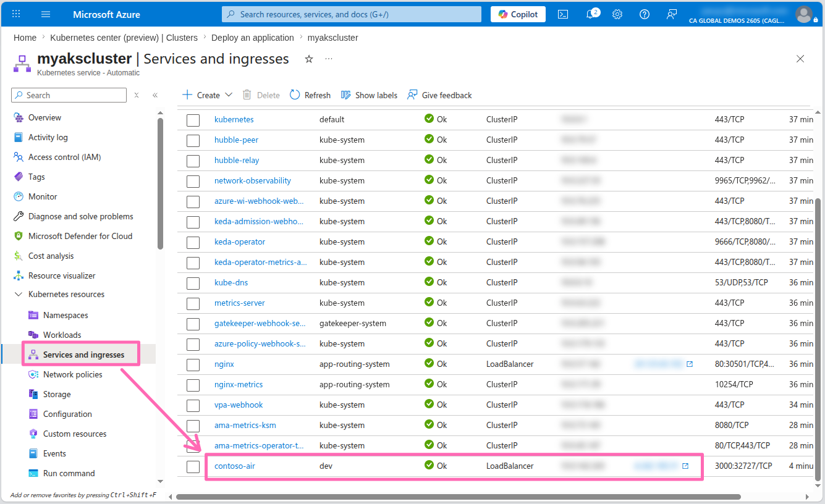Check the contoso-air row checkbox
The height and width of the screenshot is (504, 825).
[x=193, y=466]
